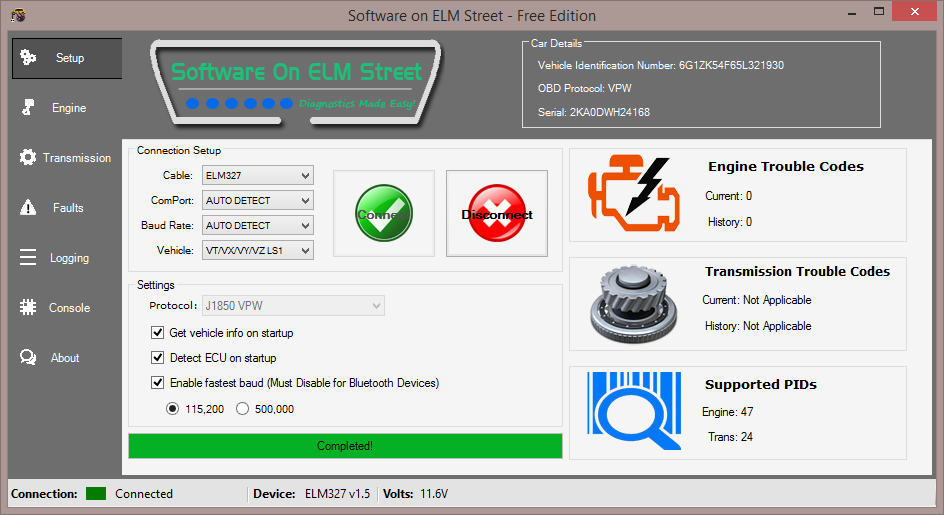This screenshot has width=944, height=515.
Task: Click the Engine: 47 PID count
Action: tap(727, 412)
